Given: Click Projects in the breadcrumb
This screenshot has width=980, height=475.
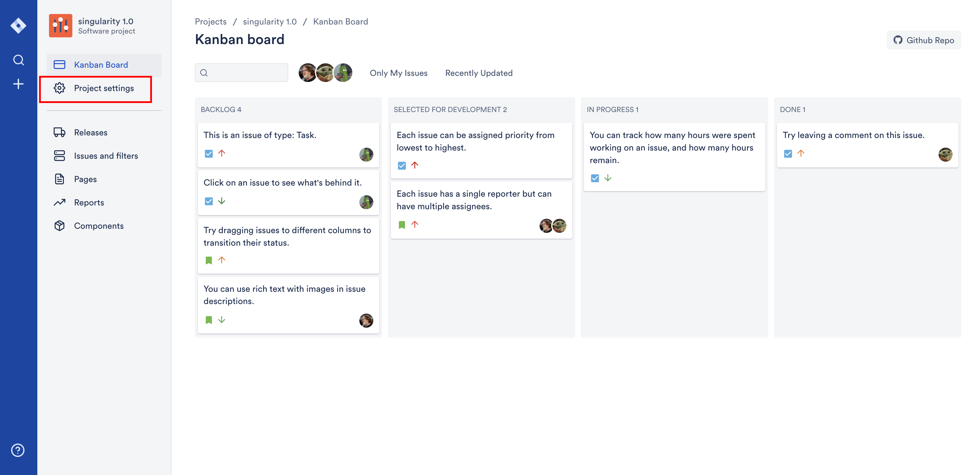Looking at the screenshot, I should [x=210, y=22].
